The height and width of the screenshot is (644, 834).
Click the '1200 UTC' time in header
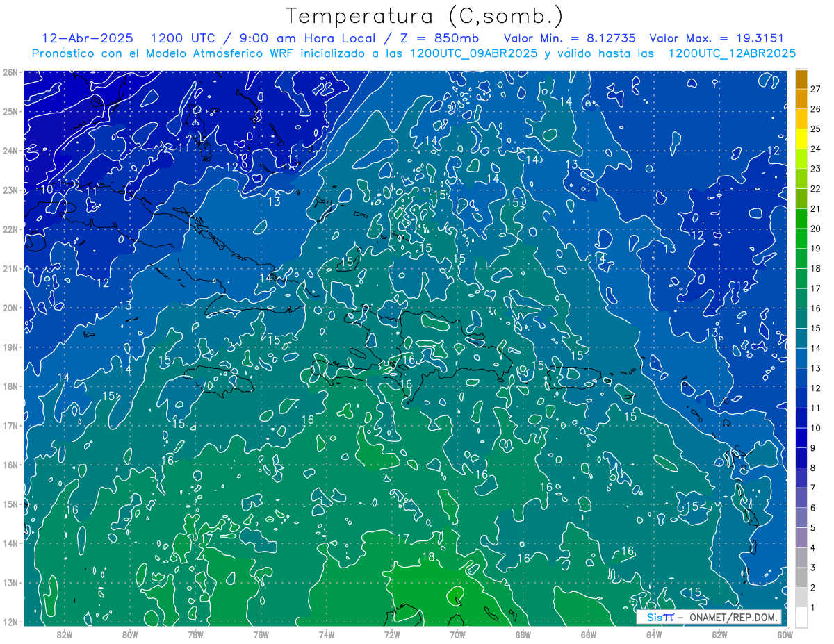click(183, 38)
